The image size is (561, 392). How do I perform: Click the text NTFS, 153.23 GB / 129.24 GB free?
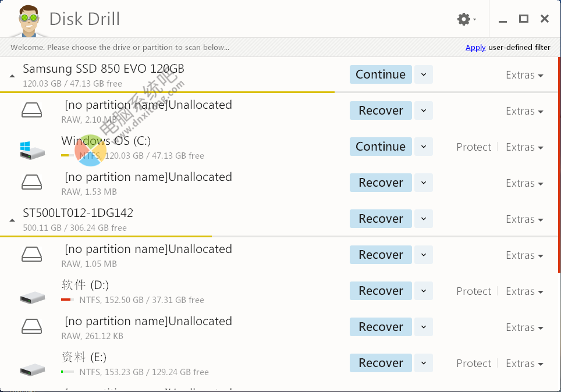point(144,372)
